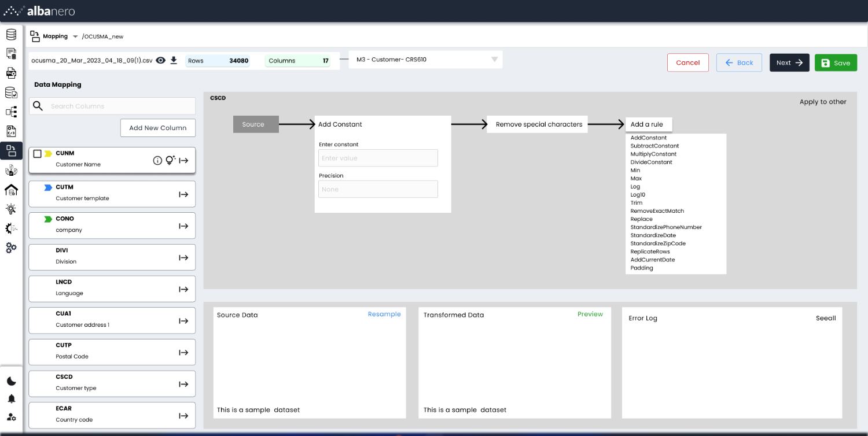Click the Back button
The image size is (868, 436).
click(x=739, y=62)
